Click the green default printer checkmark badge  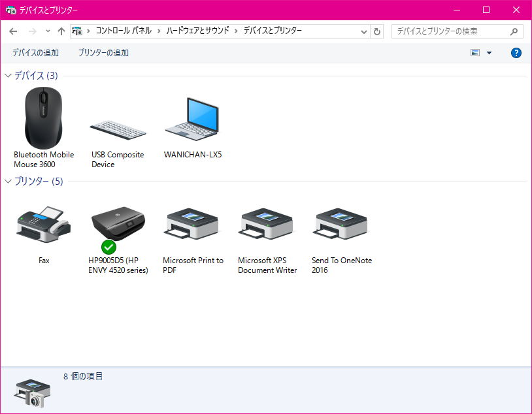click(x=108, y=247)
